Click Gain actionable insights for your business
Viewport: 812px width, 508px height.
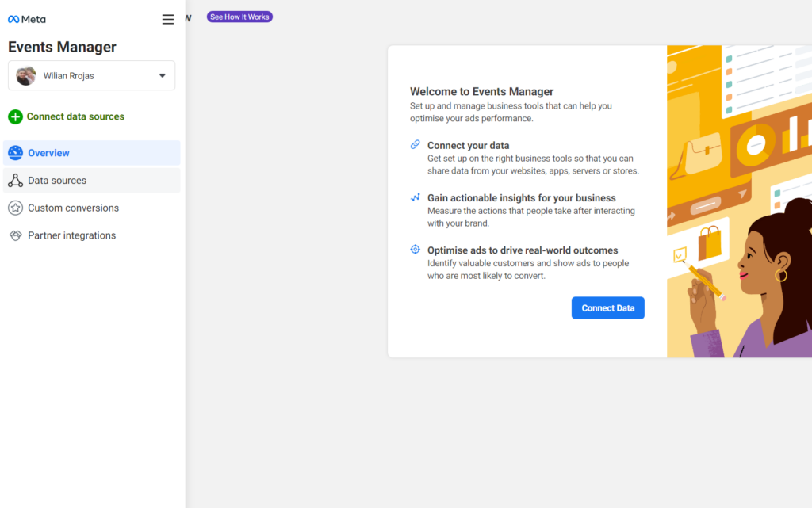tap(522, 197)
